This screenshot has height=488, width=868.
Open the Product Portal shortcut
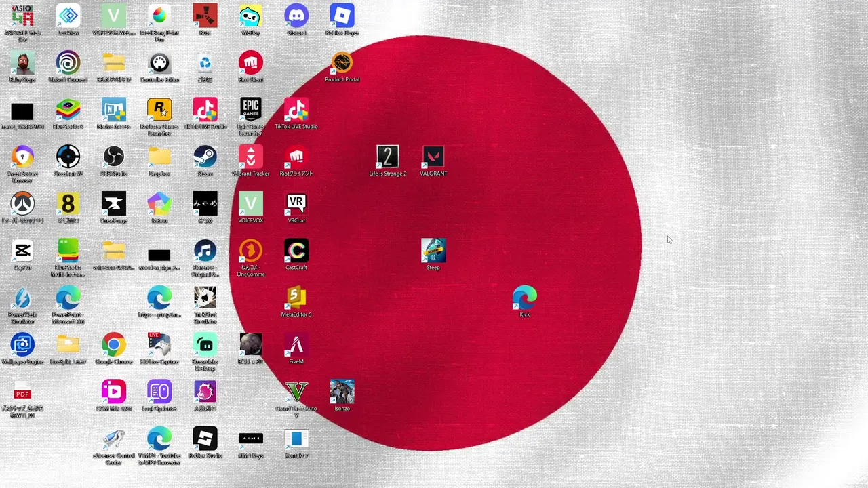click(342, 63)
